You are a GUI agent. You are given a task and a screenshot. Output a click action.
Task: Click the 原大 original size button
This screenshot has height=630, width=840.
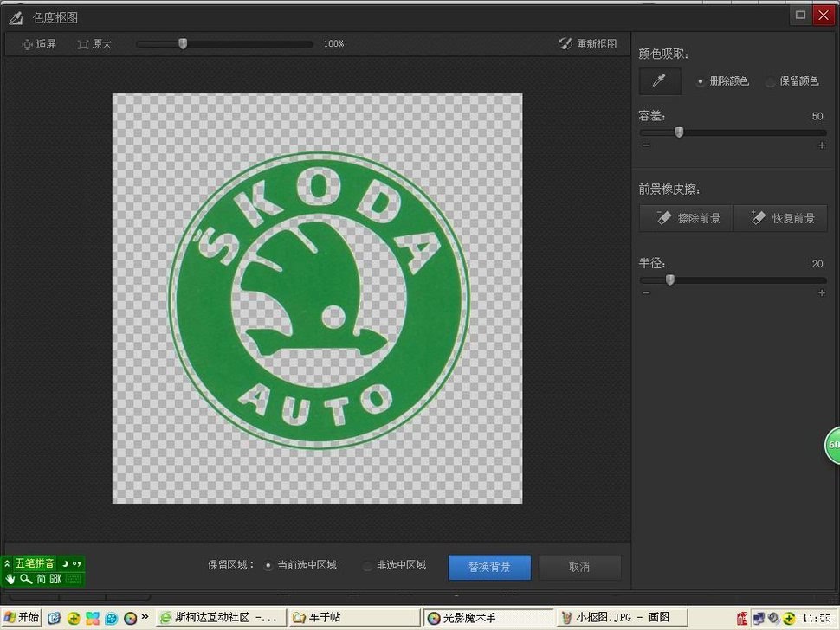click(94, 44)
